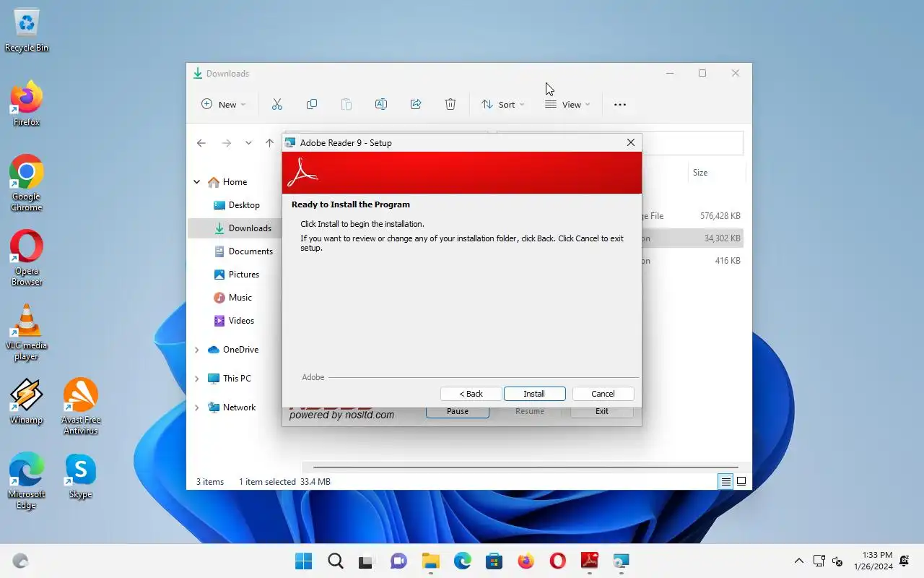The width and height of the screenshot is (924, 578).
Task: Open Microsoft Edge desktop shortcut
Action: click(27, 481)
